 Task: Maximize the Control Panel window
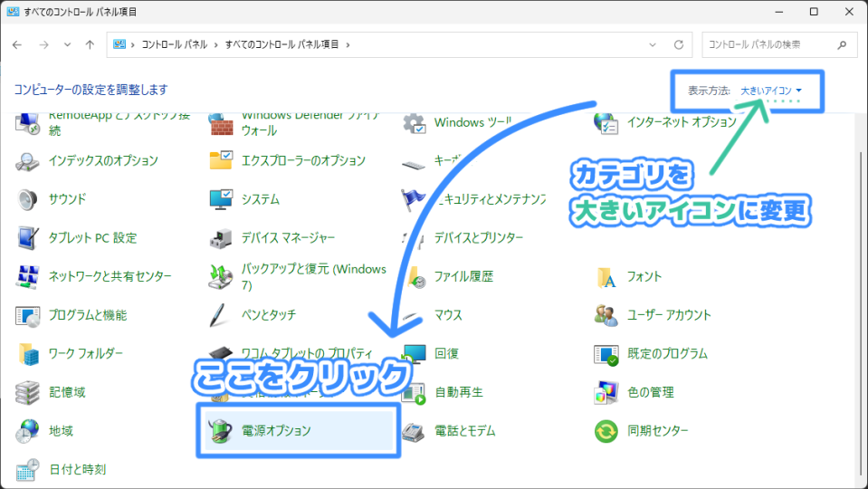tap(814, 12)
